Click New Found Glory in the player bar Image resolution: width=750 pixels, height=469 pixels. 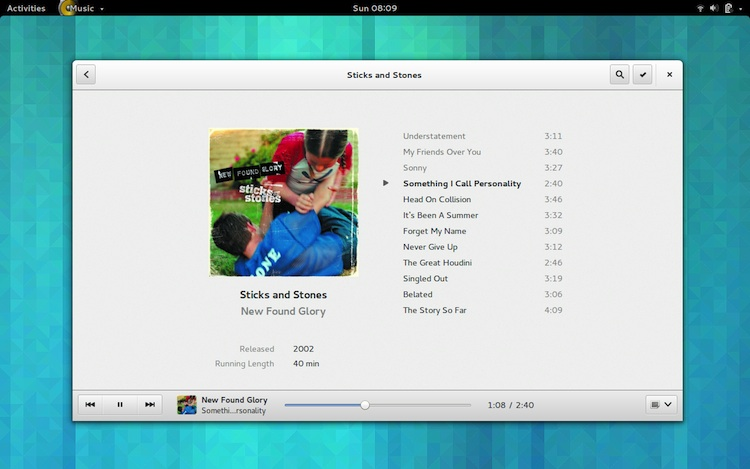(x=234, y=400)
